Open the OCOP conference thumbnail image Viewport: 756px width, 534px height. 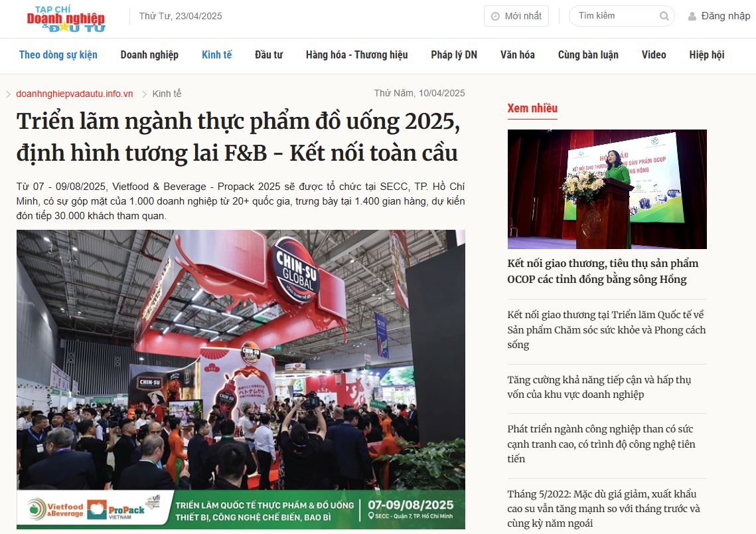607,189
